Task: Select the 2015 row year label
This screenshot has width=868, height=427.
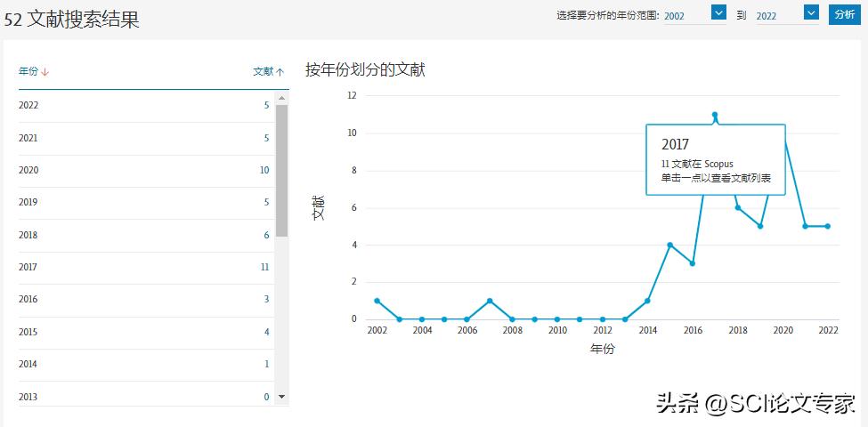Action: [x=28, y=332]
